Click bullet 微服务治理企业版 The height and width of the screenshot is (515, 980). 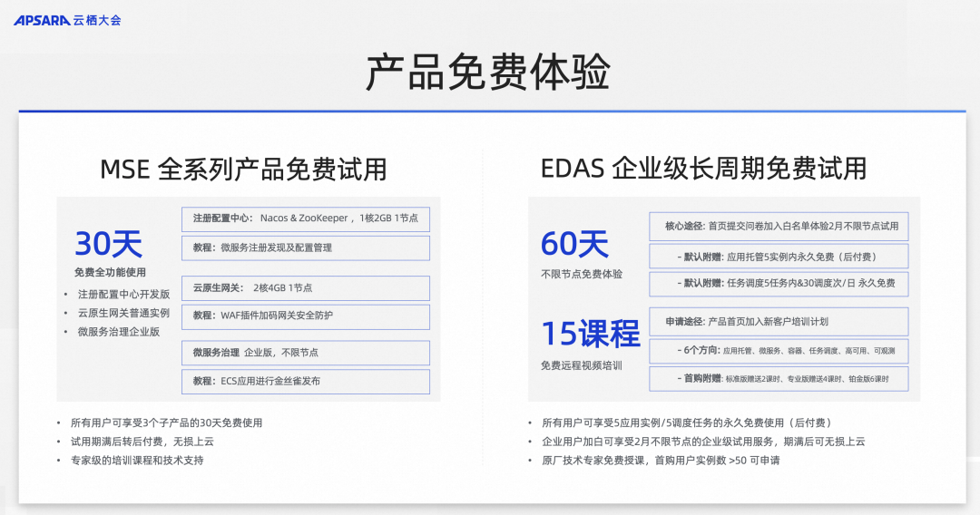pyautogui.click(x=119, y=332)
